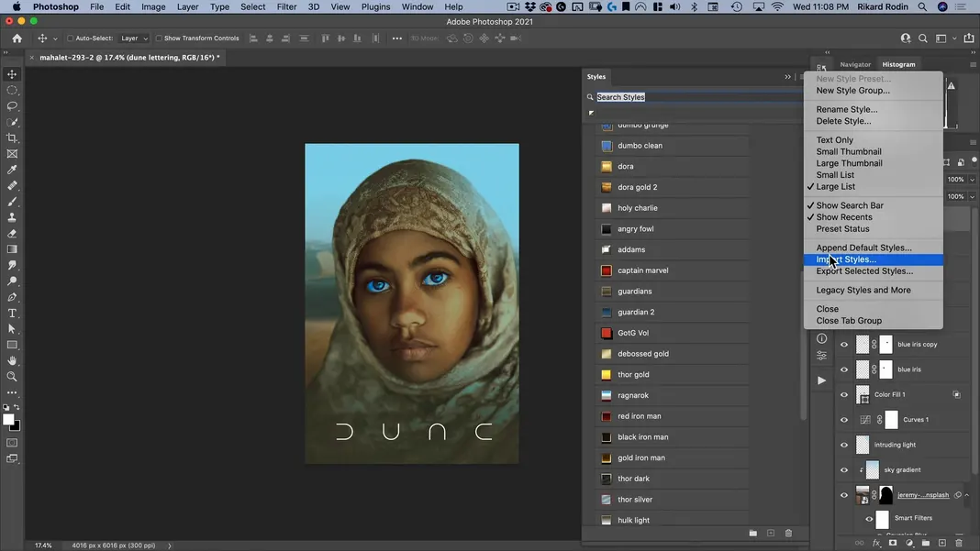Open the layer opacity 100% dropdown
The height and width of the screenshot is (551, 980).
(972, 180)
